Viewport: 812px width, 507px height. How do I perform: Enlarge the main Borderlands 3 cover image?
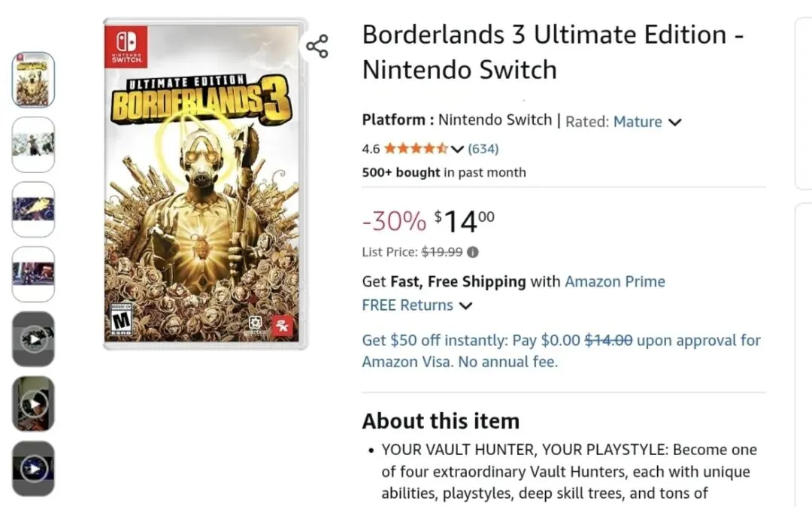click(205, 183)
